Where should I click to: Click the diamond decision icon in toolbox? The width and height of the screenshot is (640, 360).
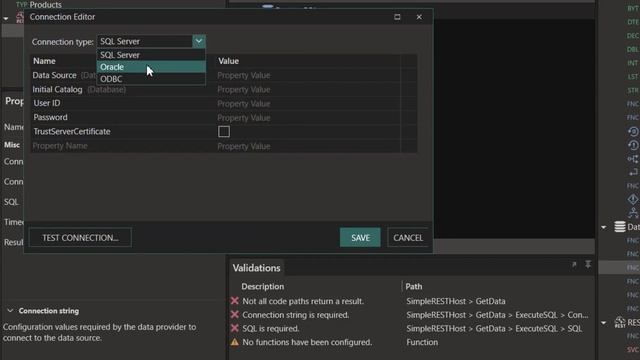pyautogui.click(x=633, y=199)
